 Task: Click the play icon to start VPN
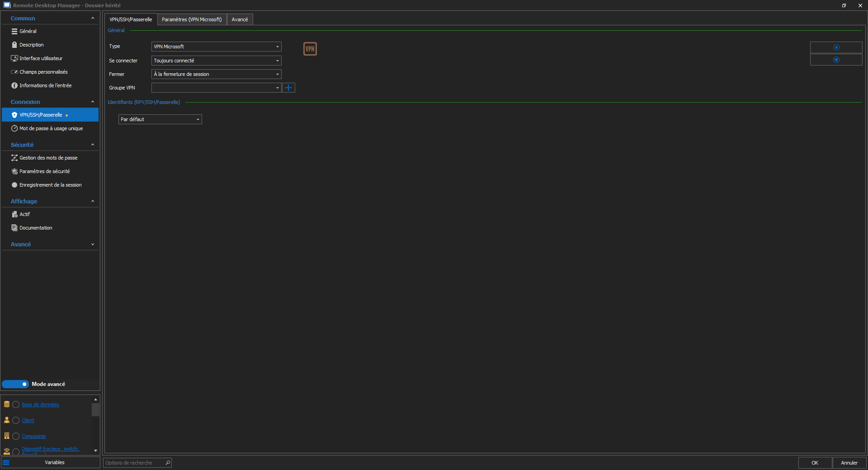coord(836,47)
